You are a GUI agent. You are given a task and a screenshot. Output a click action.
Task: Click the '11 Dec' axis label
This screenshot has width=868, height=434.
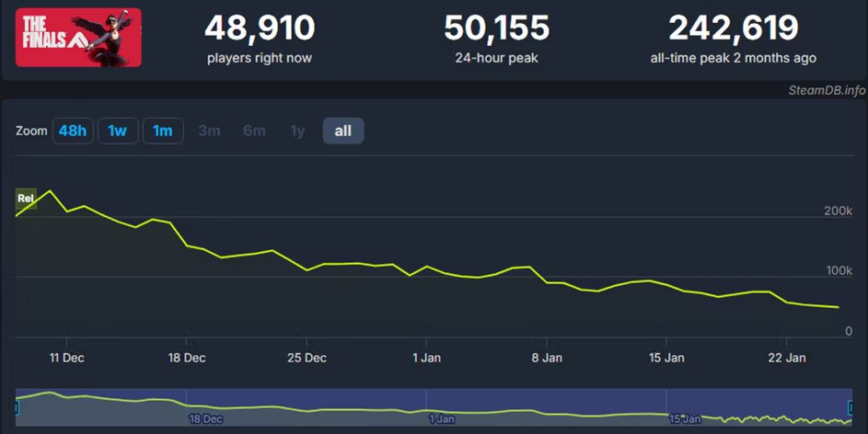[x=67, y=358]
